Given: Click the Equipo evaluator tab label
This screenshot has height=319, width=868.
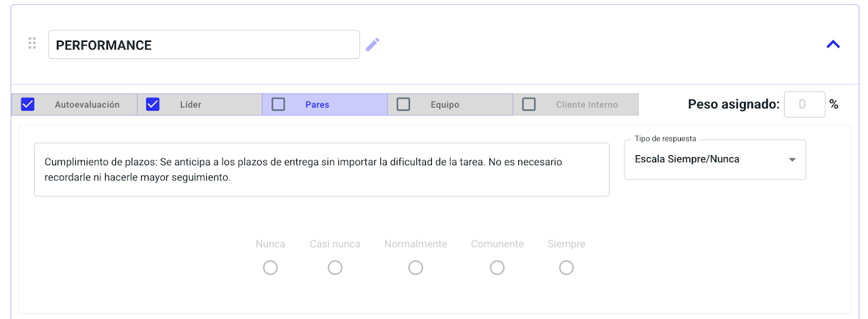Looking at the screenshot, I should pos(445,105).
